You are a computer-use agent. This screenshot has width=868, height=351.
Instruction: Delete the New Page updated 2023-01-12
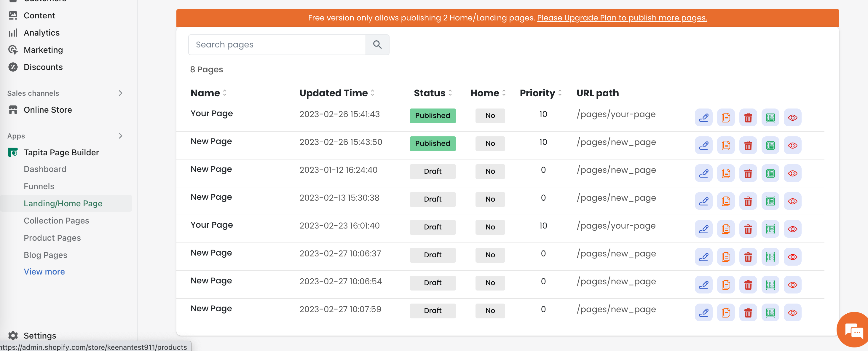748,173
